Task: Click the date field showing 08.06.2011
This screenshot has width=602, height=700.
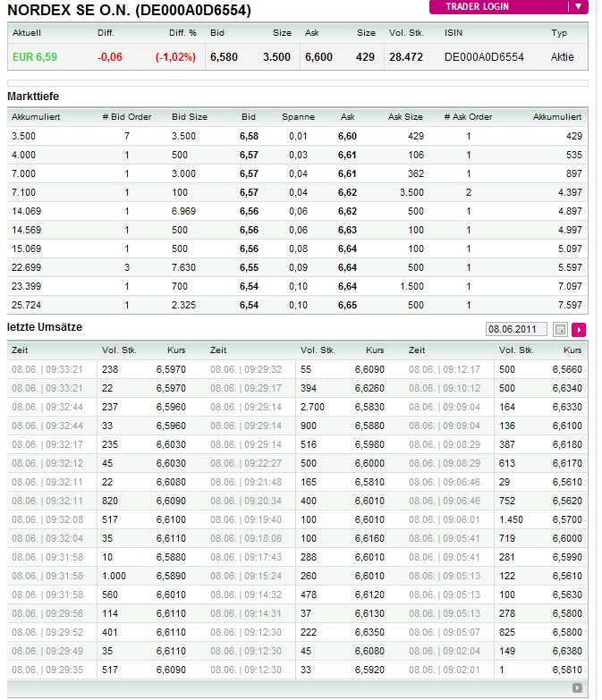Action: [x=517, y=329]
